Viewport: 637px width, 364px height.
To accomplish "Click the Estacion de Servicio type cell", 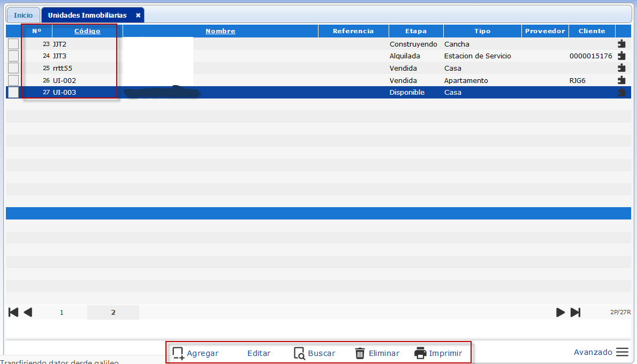I will pyautogui.click(x=477, y=56).
